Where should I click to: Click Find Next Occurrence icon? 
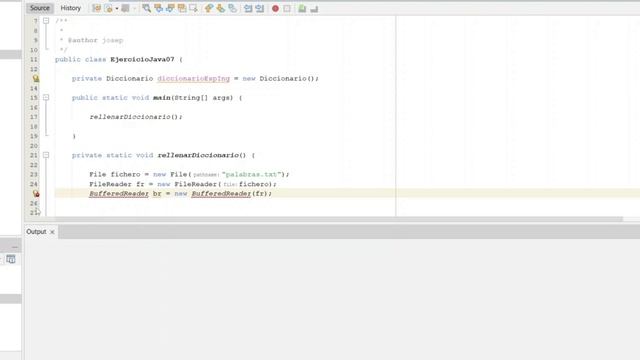click(170, 8)
